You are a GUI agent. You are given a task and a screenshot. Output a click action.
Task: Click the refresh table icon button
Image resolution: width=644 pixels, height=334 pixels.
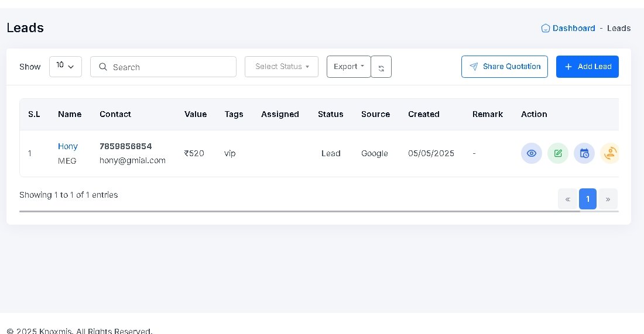tap(381, 67)
